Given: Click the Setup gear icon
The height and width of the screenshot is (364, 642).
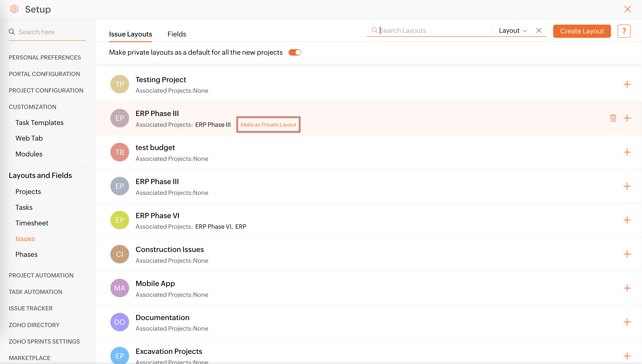Looking at the screenshot, I should click(x=14, y=9).
